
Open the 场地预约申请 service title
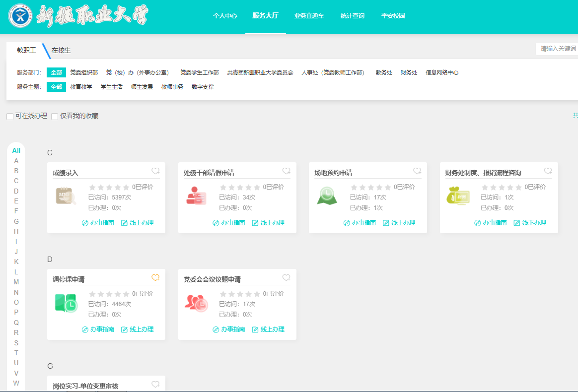(334, 173)
